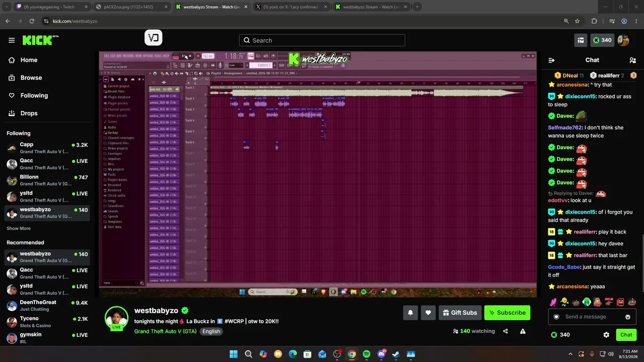Screen dimensions: 644x362
Task: Open Tyceno's recommended channel
Action: 47,322
